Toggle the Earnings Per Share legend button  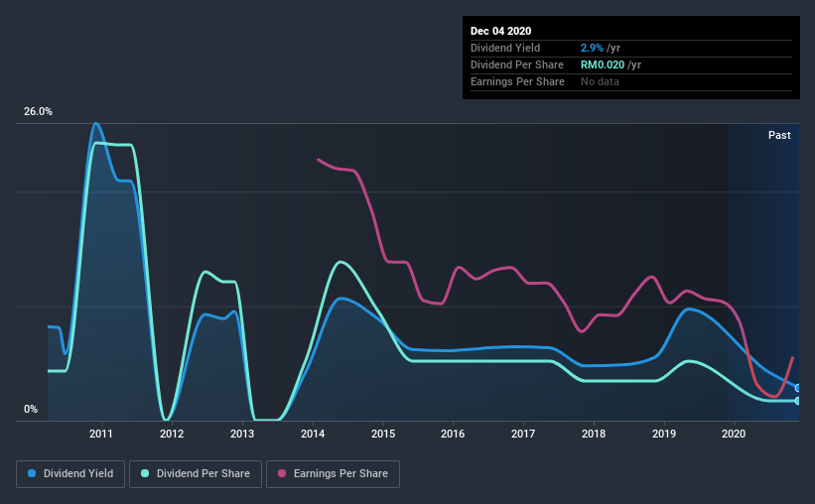click(x=333, y=474)
